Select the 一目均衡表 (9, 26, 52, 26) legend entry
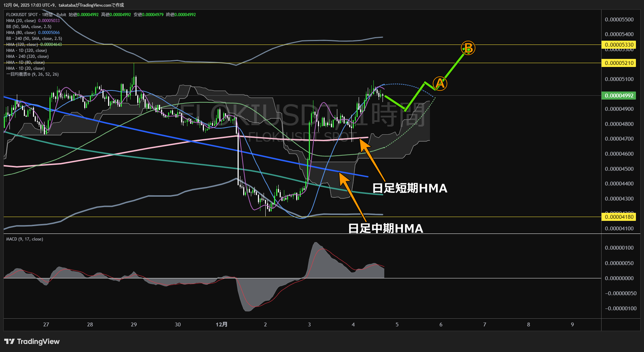 click(x=32, y=74)
